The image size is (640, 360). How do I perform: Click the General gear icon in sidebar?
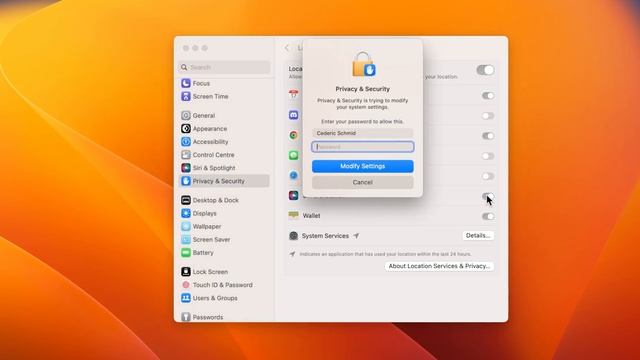186,116
